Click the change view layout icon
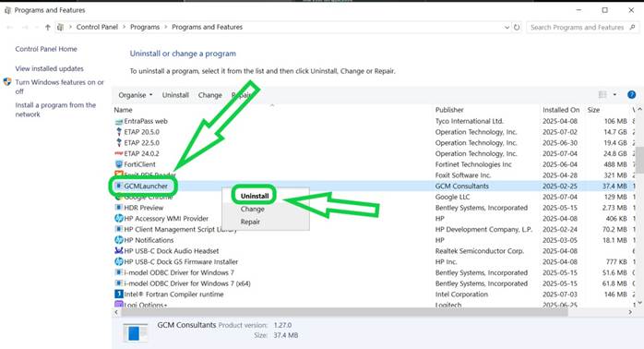The image size is (644, 349). coord(602,95)
